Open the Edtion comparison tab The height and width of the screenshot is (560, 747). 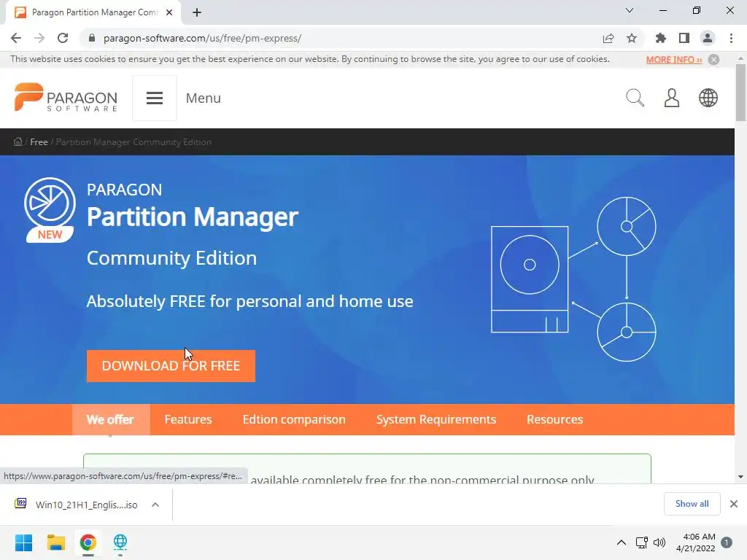[294, 419]
